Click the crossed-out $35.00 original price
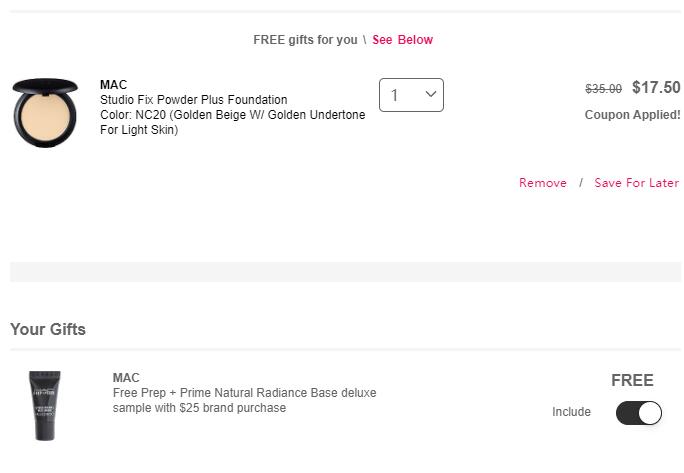Viewport: 684px width, 473px height. pos(603,89)
